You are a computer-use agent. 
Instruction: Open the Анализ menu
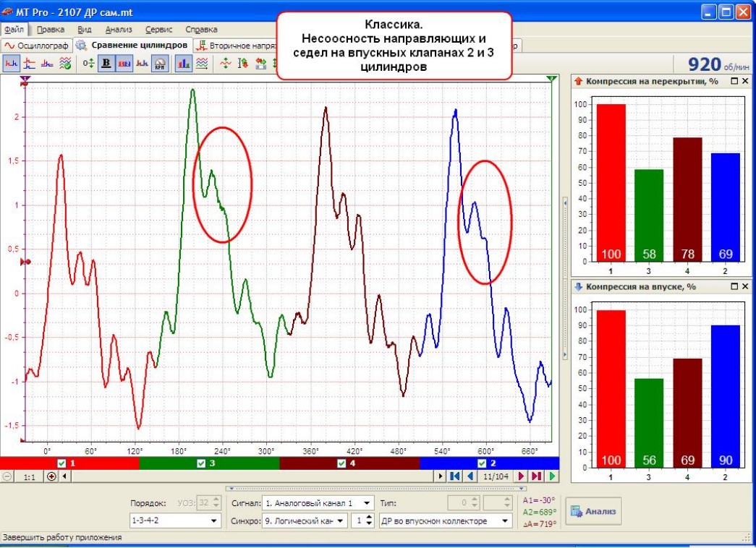tap(119, 30)
